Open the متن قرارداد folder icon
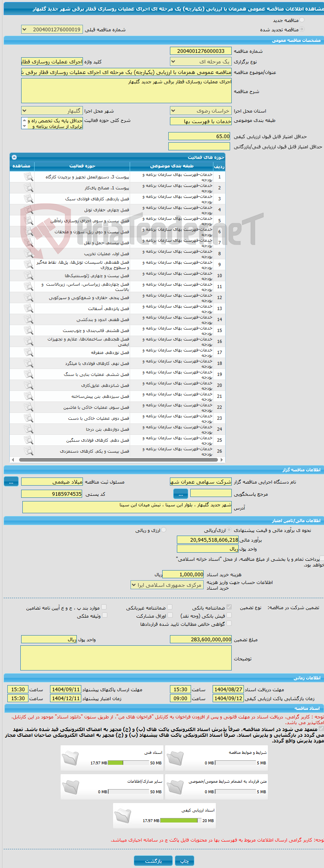The height and width of the screenshot is (868, 324). click(175, 787)
